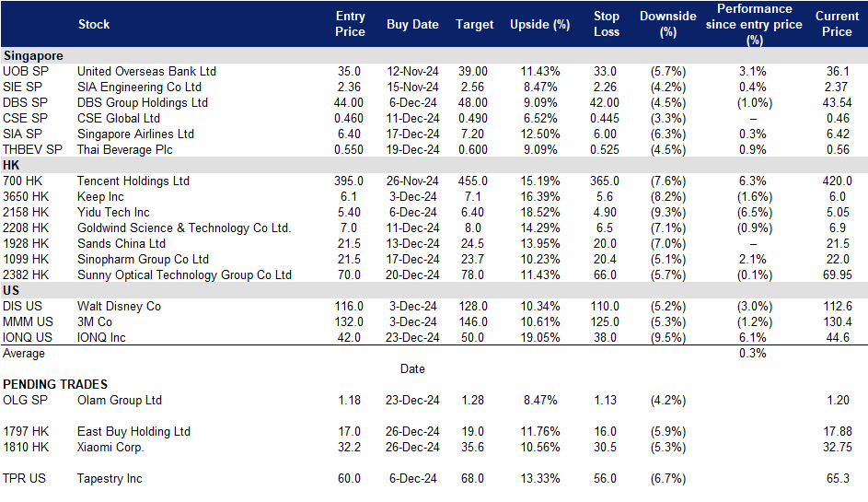Click ticker '3650 HK'
This screenshot has height=502, width=868.
(26, 197)
